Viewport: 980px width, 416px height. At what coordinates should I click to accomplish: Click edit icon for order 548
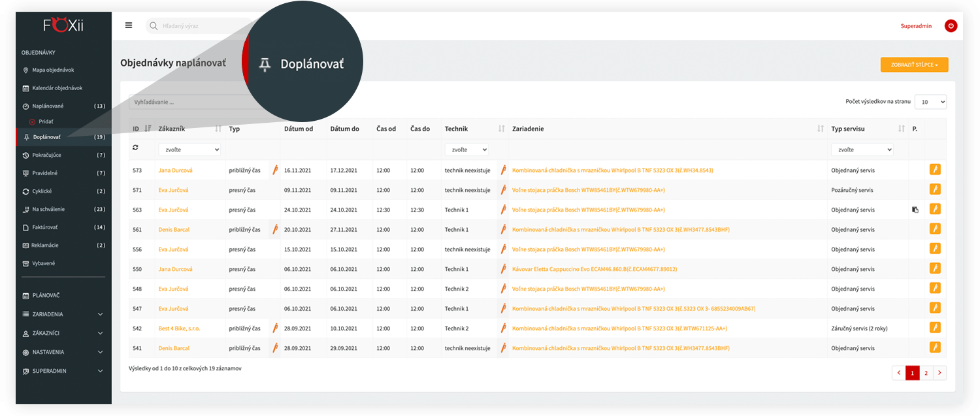(x=935, y=289)
